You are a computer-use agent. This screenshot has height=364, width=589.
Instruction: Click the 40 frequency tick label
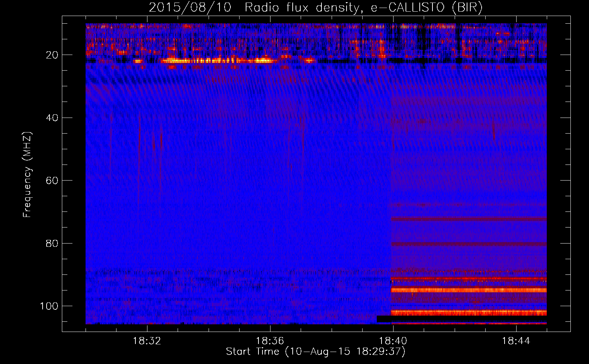pyautogui.click(x=52, y=118)
